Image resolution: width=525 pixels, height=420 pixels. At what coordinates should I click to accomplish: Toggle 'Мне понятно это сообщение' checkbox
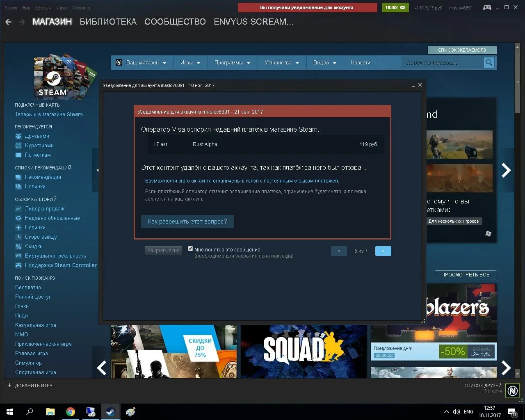(x=190, y=249)
